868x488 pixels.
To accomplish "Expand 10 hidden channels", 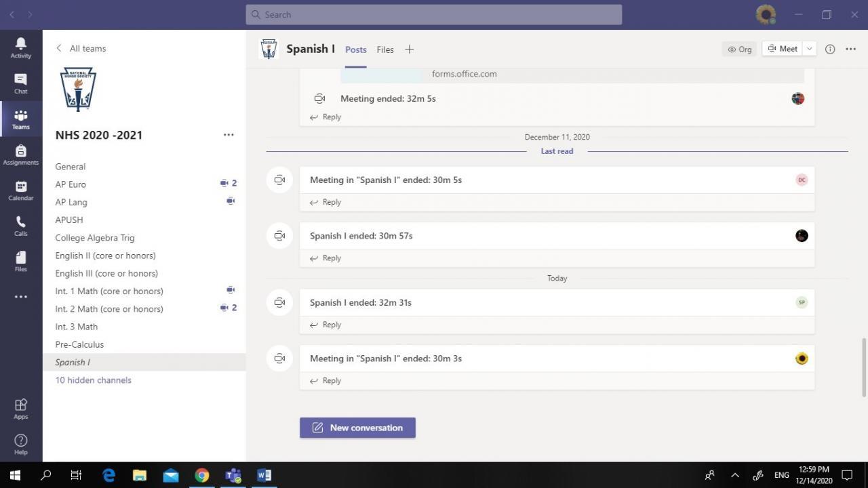I will pos(94,380).
